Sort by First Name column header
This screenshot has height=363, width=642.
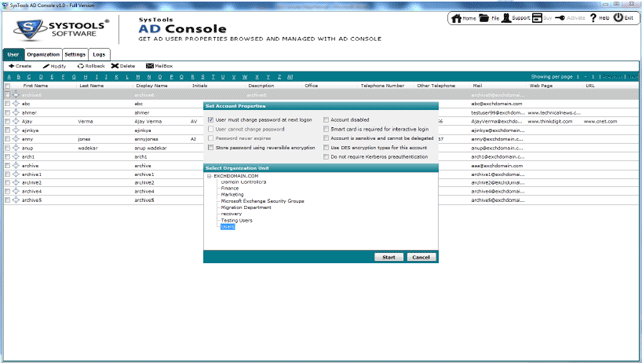(x=35, y=86)
